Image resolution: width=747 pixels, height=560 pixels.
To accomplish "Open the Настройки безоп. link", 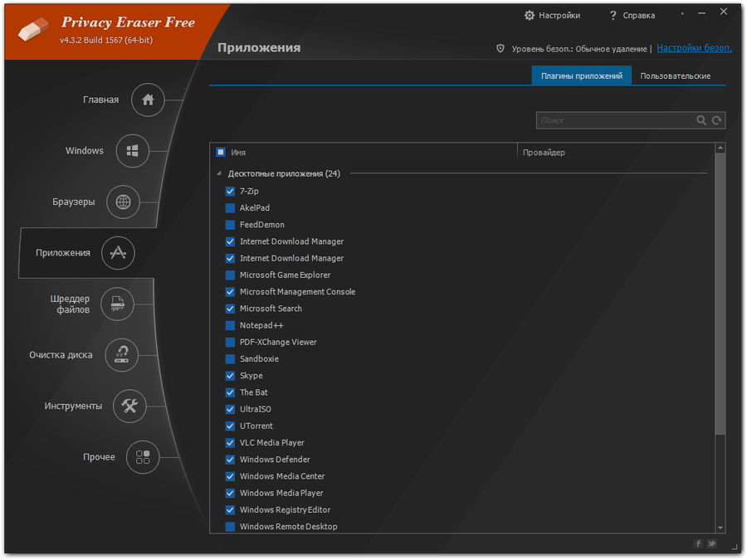I will click(694, 48).
